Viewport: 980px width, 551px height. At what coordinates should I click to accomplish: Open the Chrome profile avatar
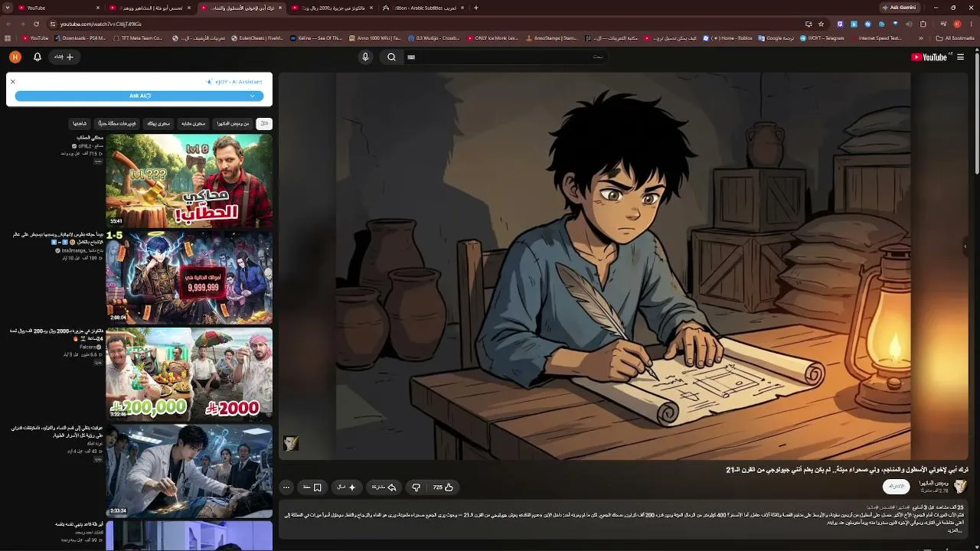pyautogui.click(x=956, y=24)
